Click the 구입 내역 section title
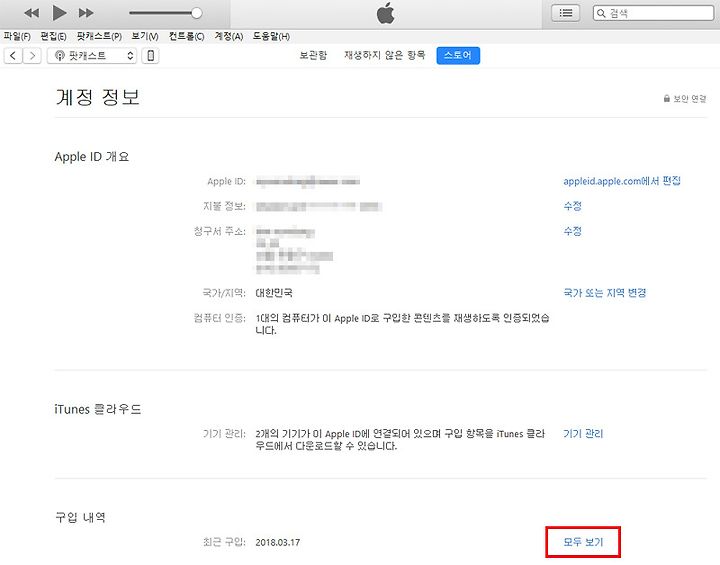The width and height of the screenshot is (720, 565). pos(80,518)
